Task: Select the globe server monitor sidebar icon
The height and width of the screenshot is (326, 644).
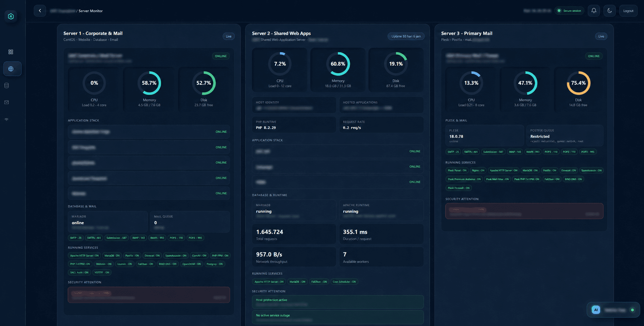Action: tap(12, 69)
